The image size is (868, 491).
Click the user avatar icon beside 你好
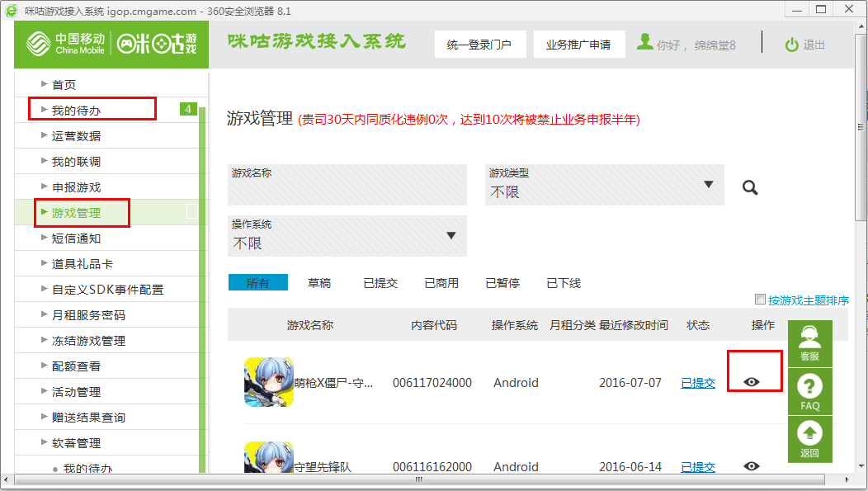645,42
